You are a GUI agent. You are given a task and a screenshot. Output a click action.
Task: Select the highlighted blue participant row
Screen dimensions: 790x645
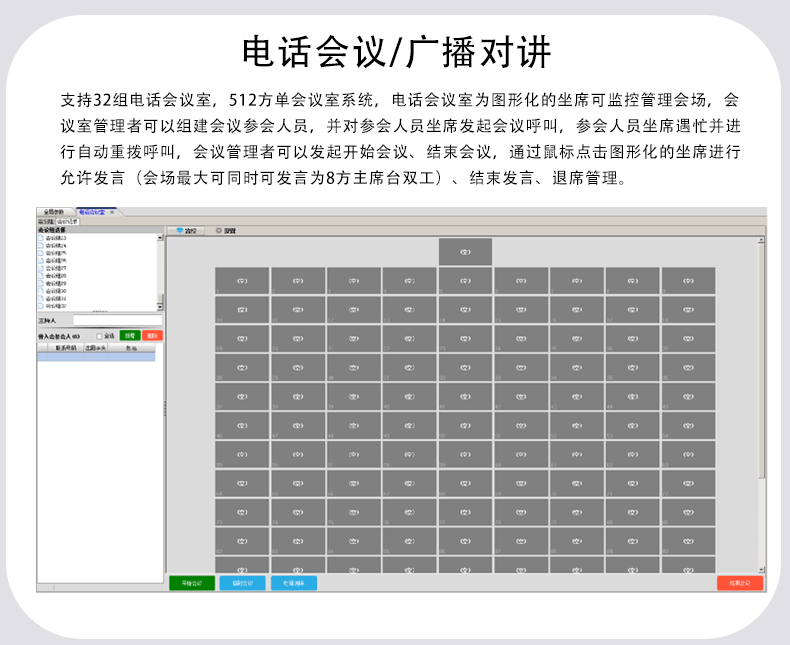pos(96,357)
